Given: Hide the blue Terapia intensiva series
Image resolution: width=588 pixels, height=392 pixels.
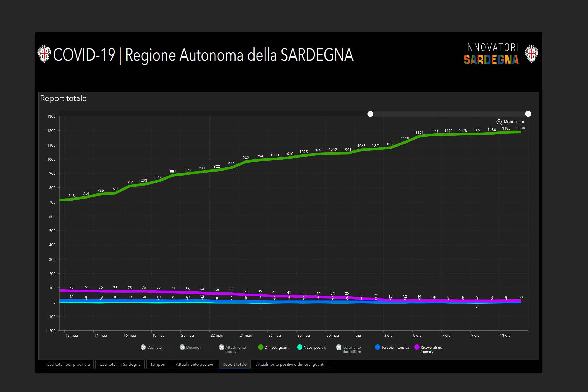Looking at the screenshot, I should pos(378,347).
